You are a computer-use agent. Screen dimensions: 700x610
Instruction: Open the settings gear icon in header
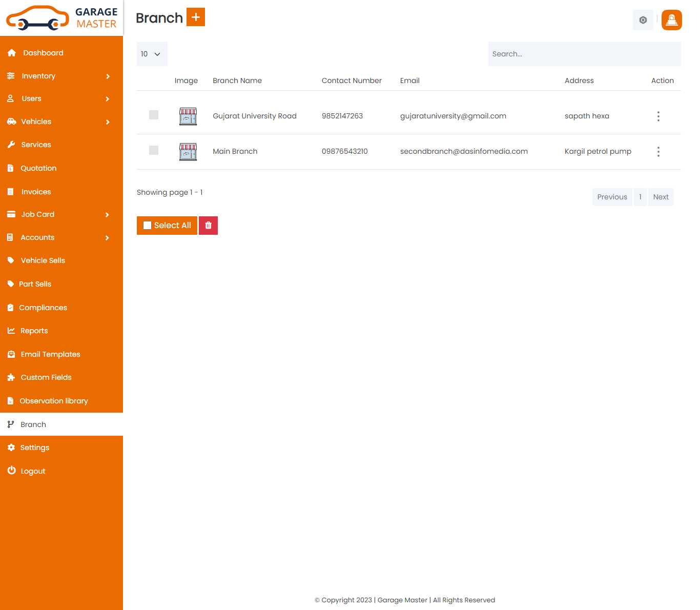[x=643, y=20]
